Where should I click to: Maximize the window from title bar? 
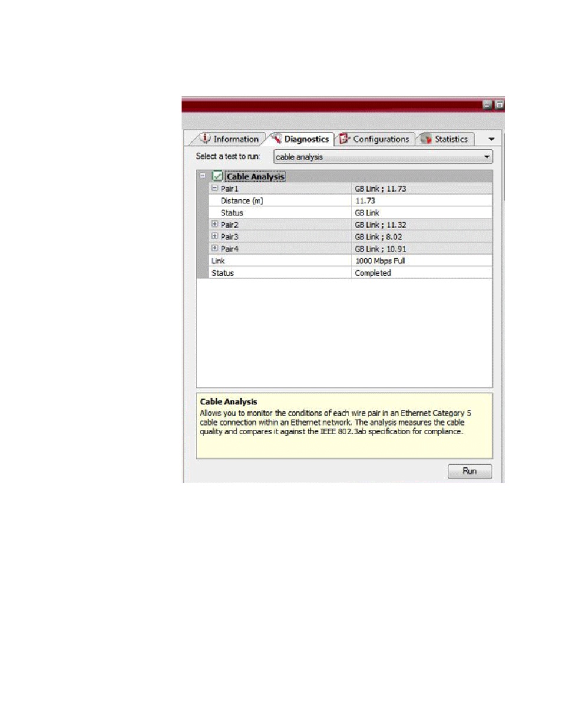[x=499, y=104]
